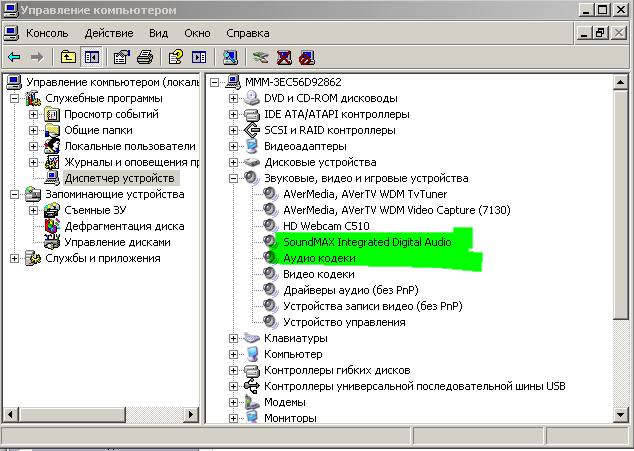Select Аудио кодеки device
634x451 pixels.
coord(319,258)
